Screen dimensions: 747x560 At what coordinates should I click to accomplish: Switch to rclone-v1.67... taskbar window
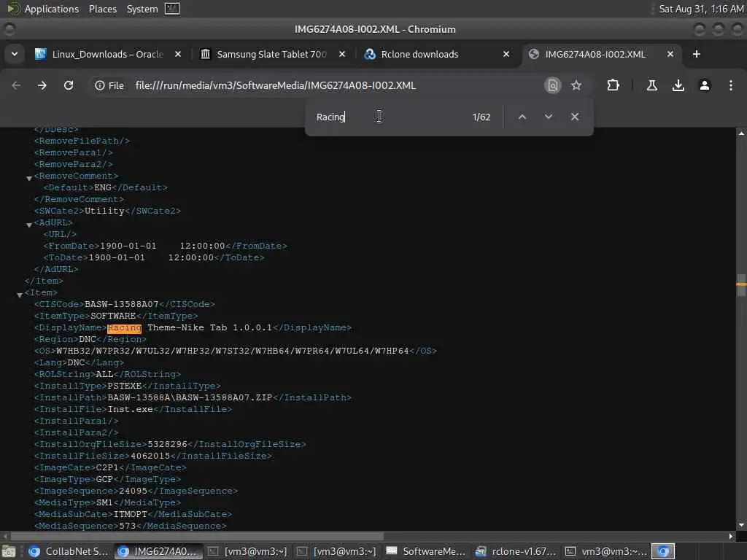click(x=515, y=551)
